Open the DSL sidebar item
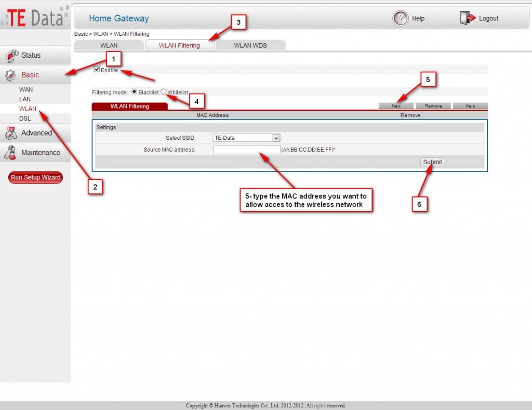Image resolution: width=532 pixels, height=410 pixels. click(x=25, y=118)
